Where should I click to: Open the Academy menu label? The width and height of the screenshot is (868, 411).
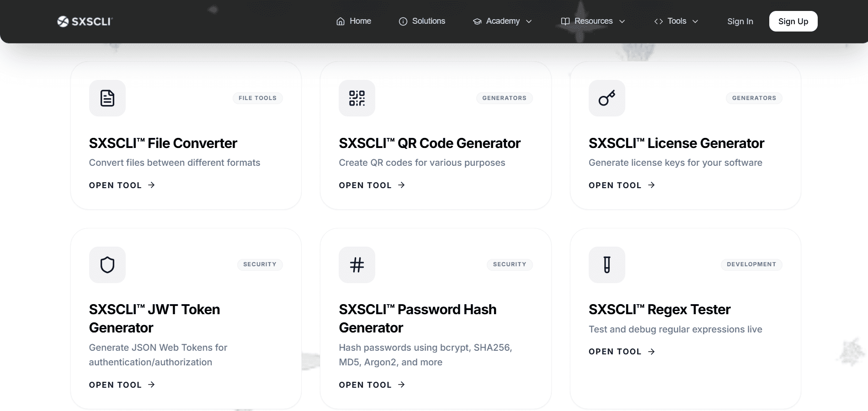[x=503, y=21]
